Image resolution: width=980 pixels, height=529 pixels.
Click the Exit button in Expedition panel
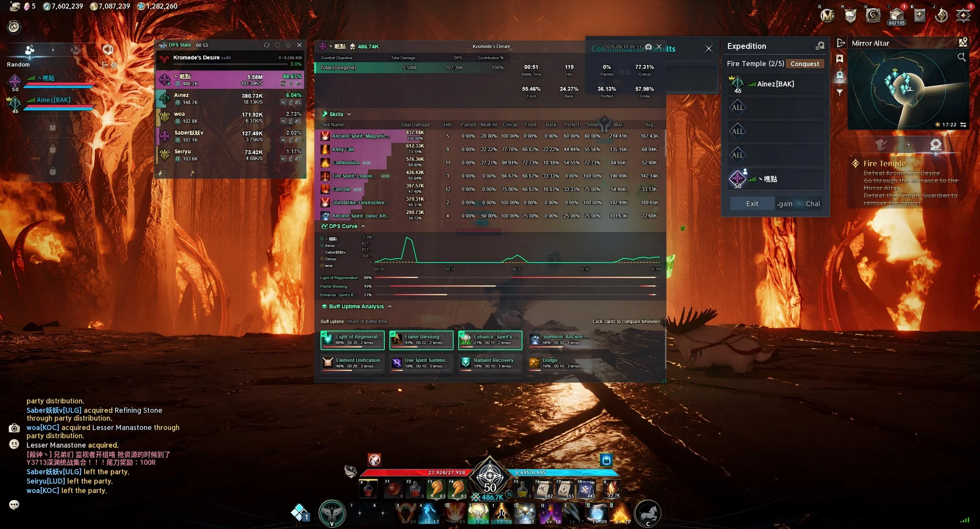click(x=752, y=203)
